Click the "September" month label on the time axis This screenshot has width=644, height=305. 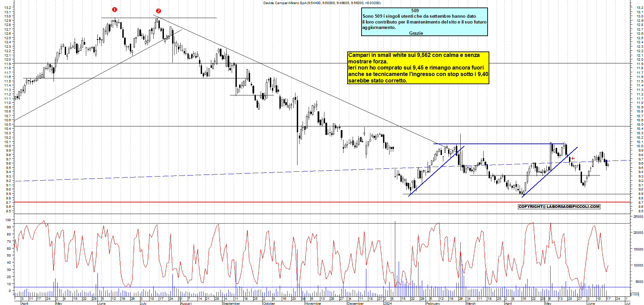pos(231,303)
